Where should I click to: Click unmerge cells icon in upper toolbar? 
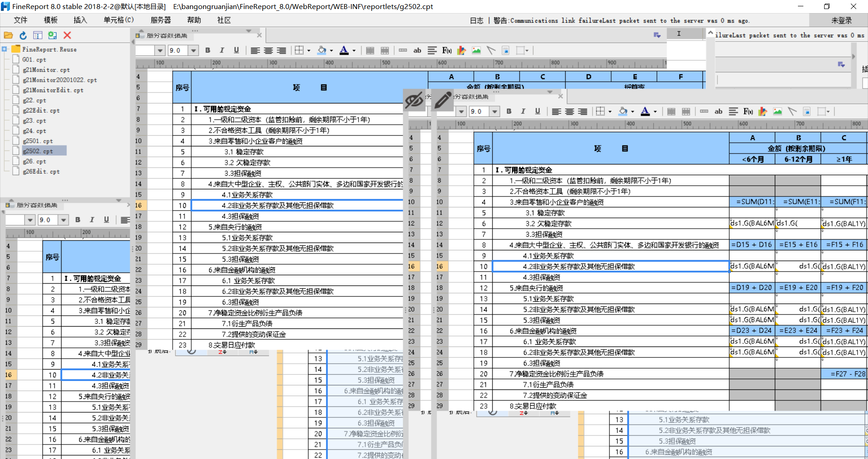pyautogui.click(x=385, y=51)
